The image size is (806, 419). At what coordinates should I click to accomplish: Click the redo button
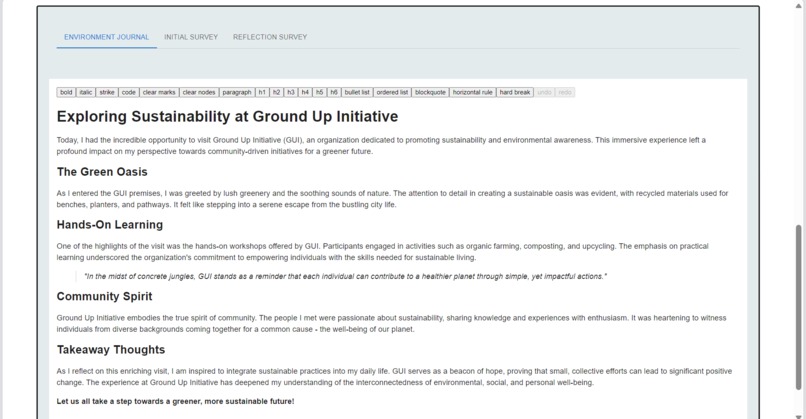click(x=565, y=93)
